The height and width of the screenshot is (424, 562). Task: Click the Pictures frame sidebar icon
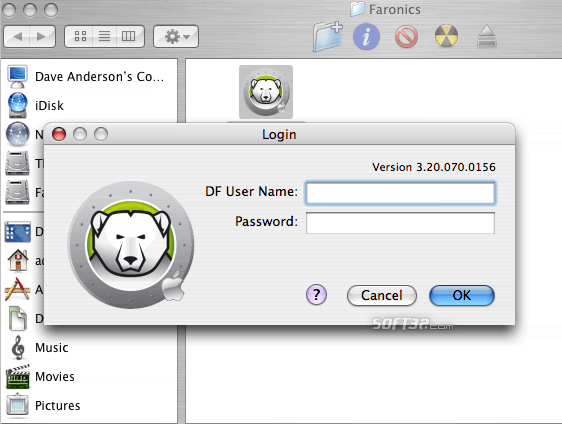point(17,406)
